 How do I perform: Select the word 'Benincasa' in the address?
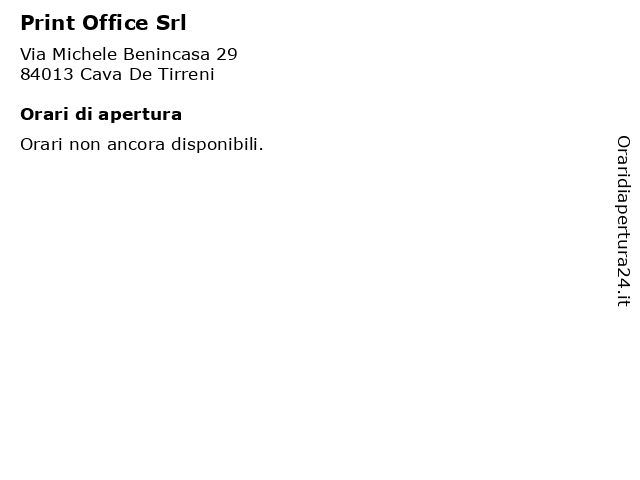167,54
